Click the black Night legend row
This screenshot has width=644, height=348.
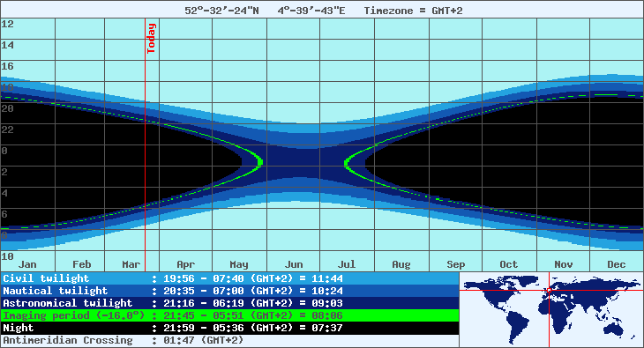(x=229, y=328)
